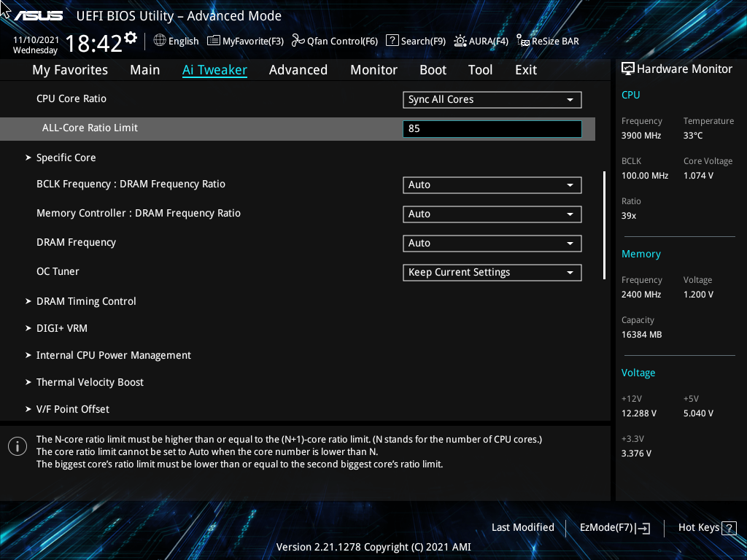Click the Search(F9) question mark icon
747x560 pixels.
(392, 41)
